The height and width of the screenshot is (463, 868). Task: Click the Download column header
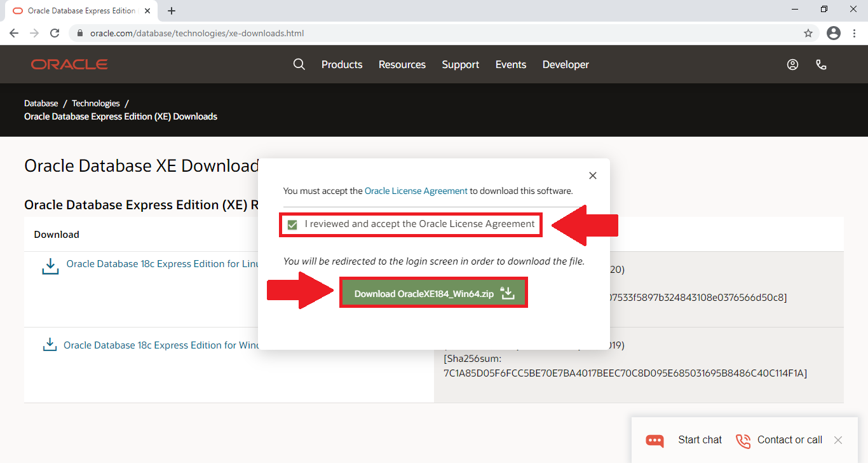(57, 235)
